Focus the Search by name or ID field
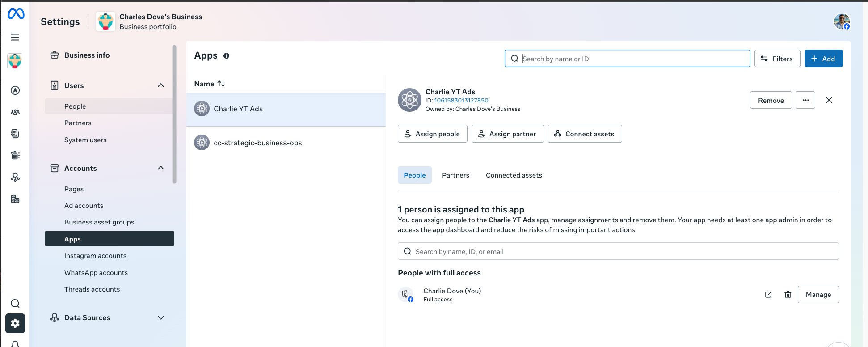Screen dimensions: 868x347 click(x=627, y=59)
